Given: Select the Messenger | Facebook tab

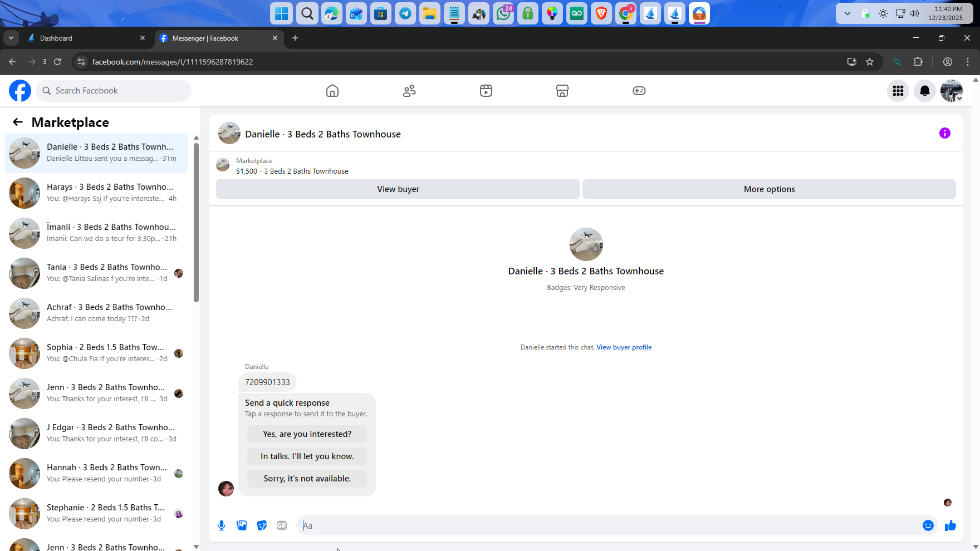Looking at the screenshot, I should click(x=219, y=38).
